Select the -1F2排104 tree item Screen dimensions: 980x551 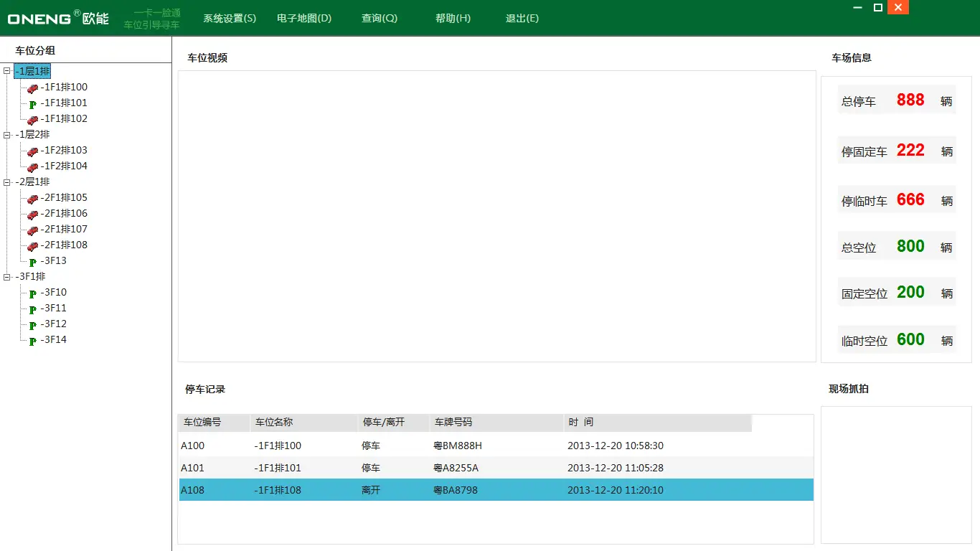pos(64,166)
